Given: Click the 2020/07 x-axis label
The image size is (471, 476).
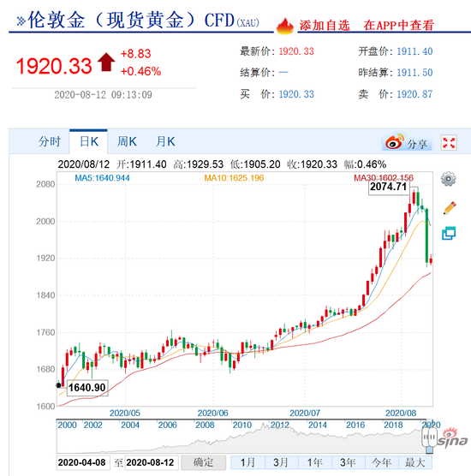Looking at the screenshot, I should 305,414.
